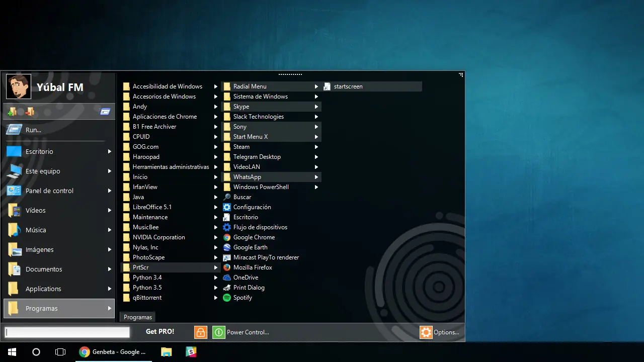Select the Programas item in left panel
The width and height of the screenshot is (644, 362).
[x=59, y=308]
